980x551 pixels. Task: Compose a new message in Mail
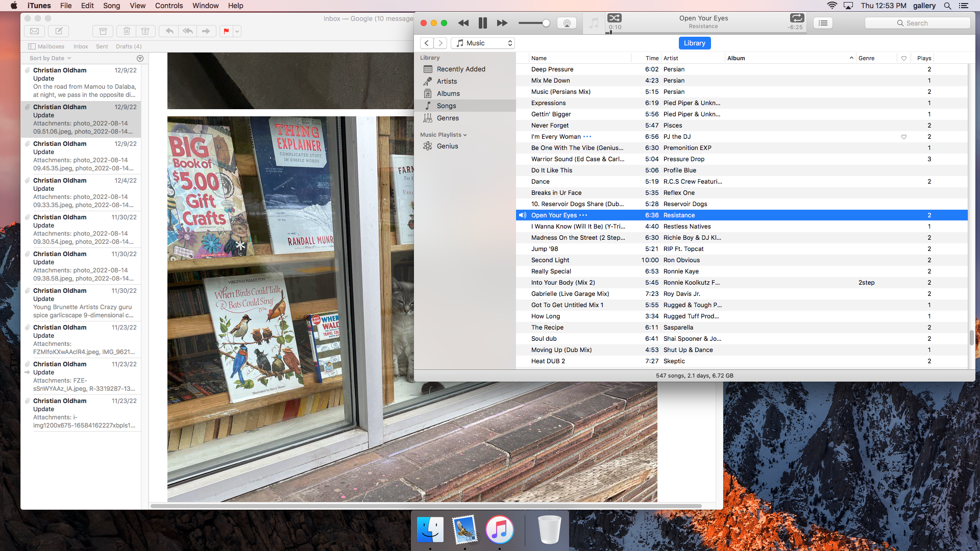(59, 31)
